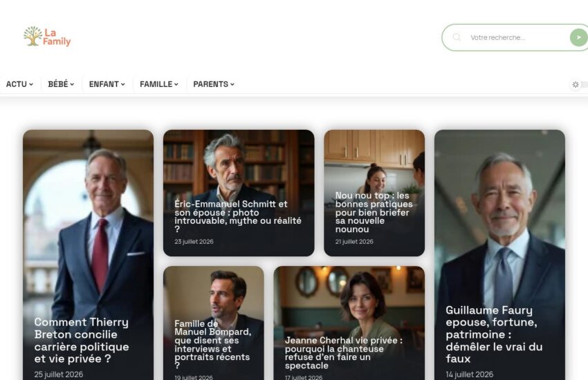Open the ENFANT dropdown menu
The width and height of the screenshot is (588, 380).
pyautogui.click(x=107, y=84)
